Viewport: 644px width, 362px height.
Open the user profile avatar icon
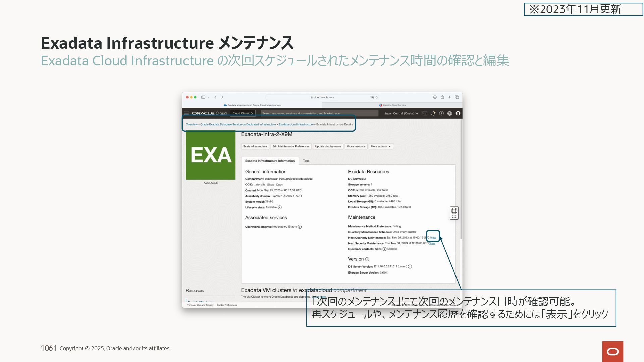(x=458, y=113)
